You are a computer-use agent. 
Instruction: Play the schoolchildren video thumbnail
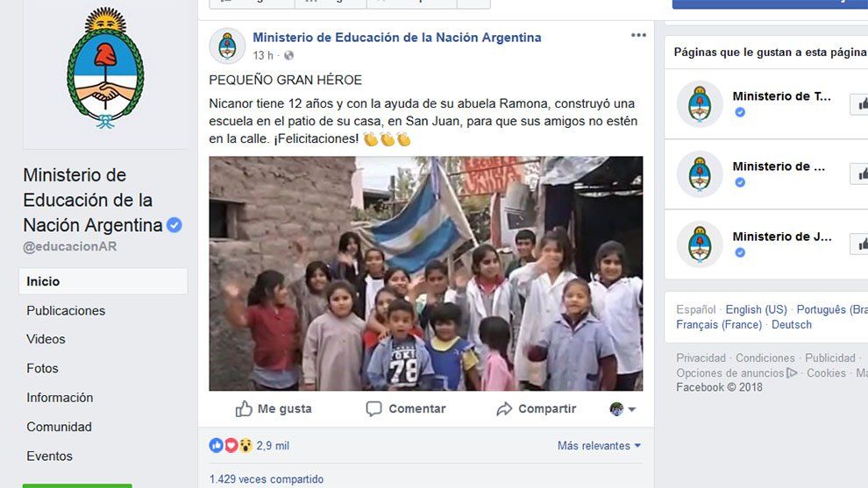tap(426, 273)
